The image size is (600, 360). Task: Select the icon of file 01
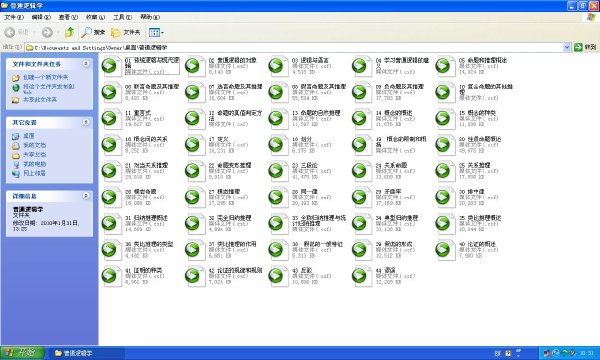pos(111,66)
